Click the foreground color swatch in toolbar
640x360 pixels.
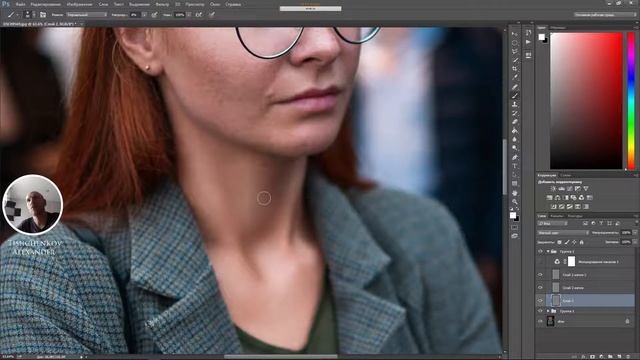click(513, 215)
